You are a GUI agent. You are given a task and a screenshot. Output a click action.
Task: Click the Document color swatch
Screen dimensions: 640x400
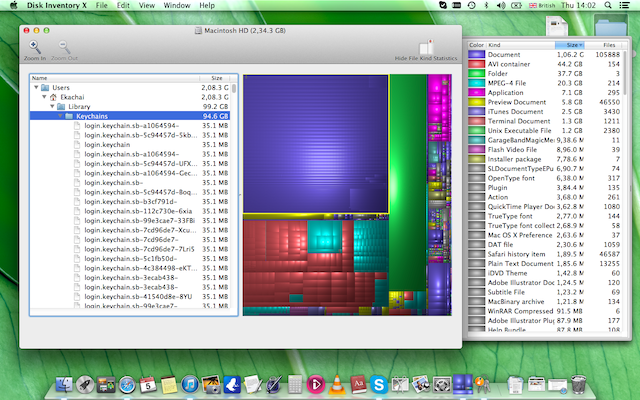point(476,54)
